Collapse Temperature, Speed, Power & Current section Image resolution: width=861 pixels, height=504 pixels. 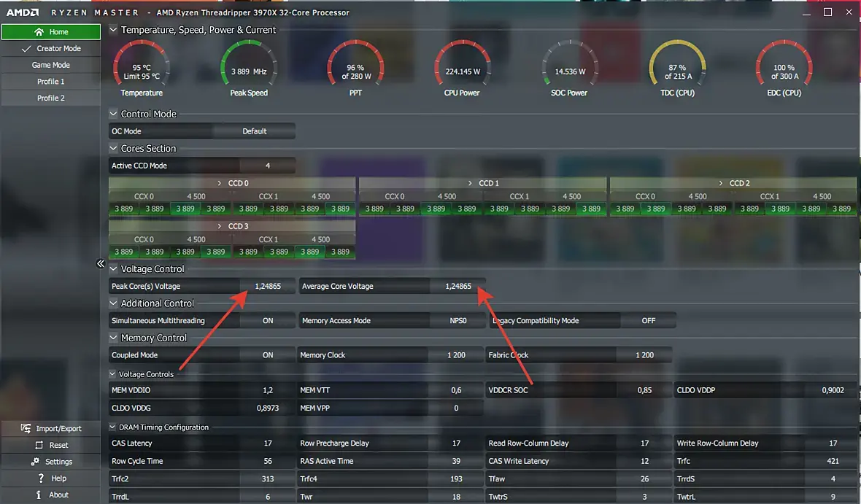(x=113, y=30)
